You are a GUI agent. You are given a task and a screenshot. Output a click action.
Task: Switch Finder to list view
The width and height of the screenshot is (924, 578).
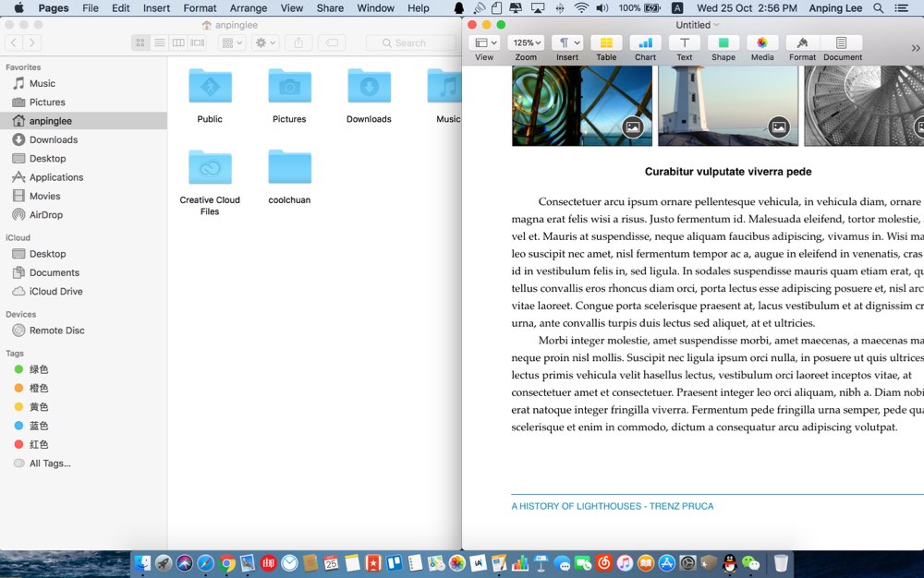click(159, 42)
